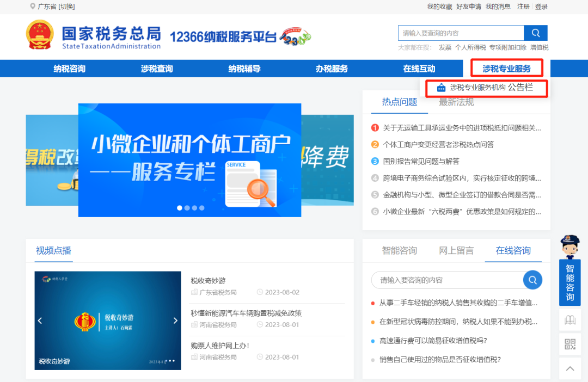The height and width of the screenshot is (382, 588).
Task: Open question about 跨境电子商务综合试验区
Action: tap(462, 178)
